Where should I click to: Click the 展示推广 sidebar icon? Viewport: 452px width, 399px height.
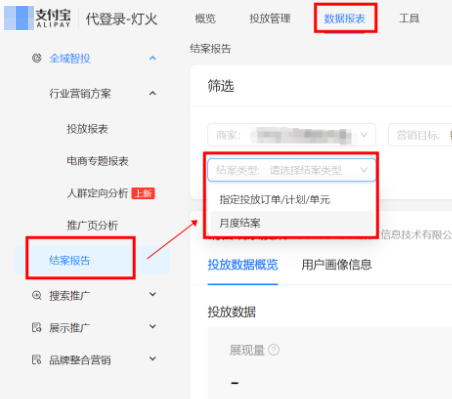36,327
